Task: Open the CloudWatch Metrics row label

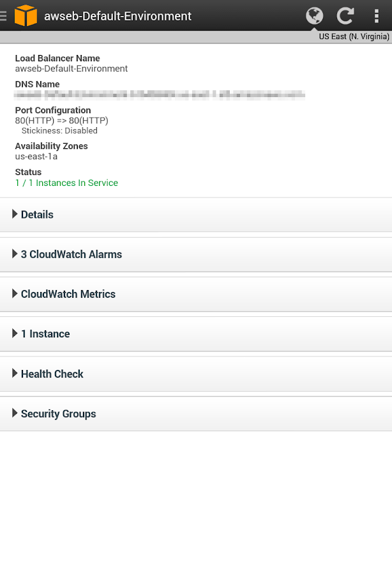Action: pos(68,295)
